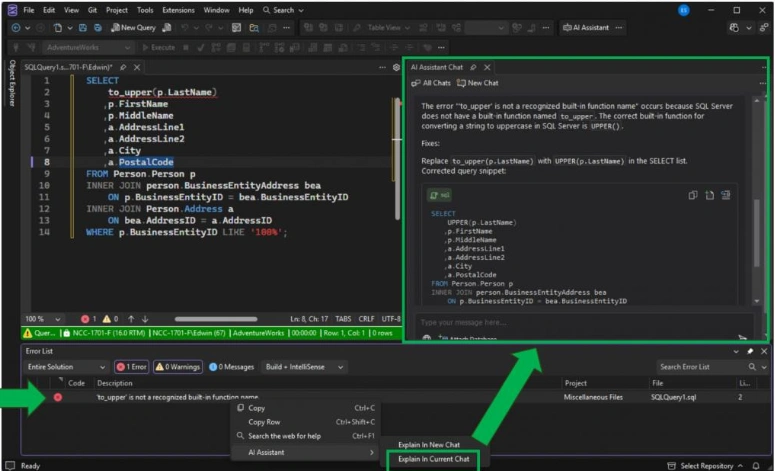Toggle the 0 Warnings filter button
775x471 pixels.
point(178,367)
